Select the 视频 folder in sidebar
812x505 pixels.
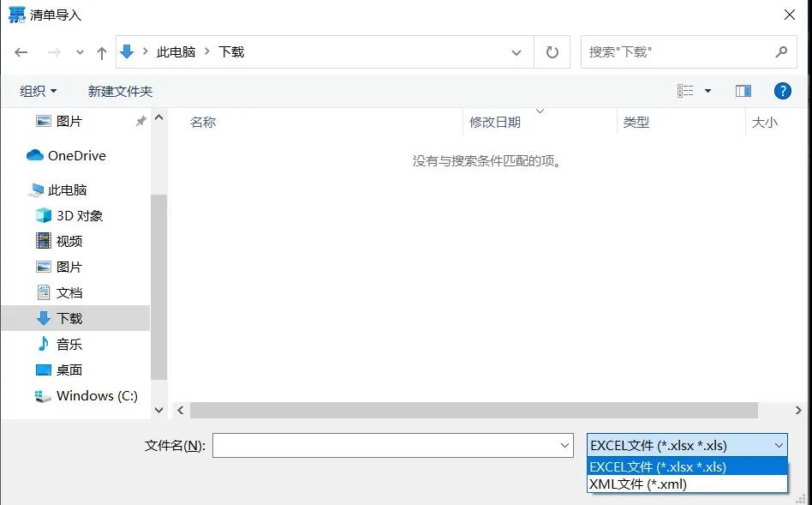[72, 241]
